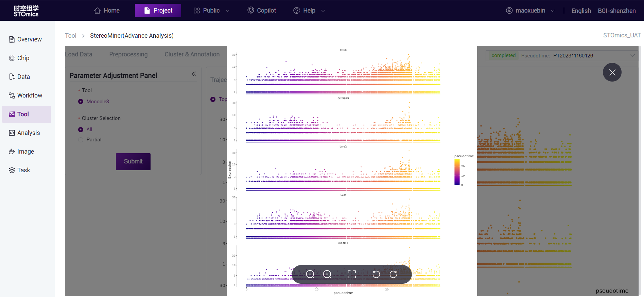Click the user avatar icon

tap(509, 11)
